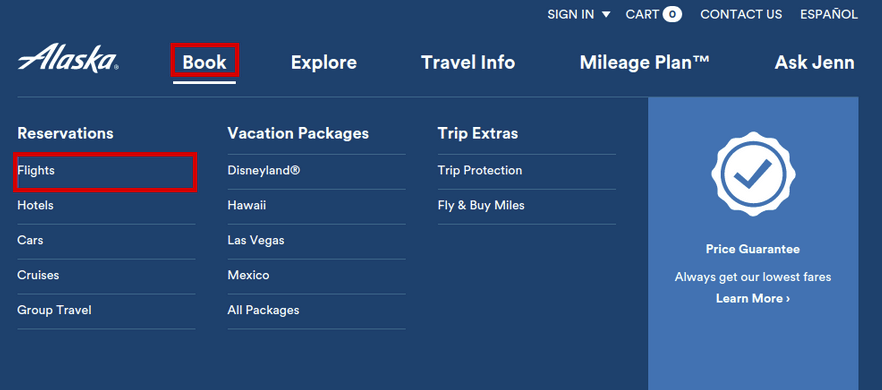Open the Explore menu
Image resolution: width=882 pixels, height=390 pixels.
coord(324,62)
